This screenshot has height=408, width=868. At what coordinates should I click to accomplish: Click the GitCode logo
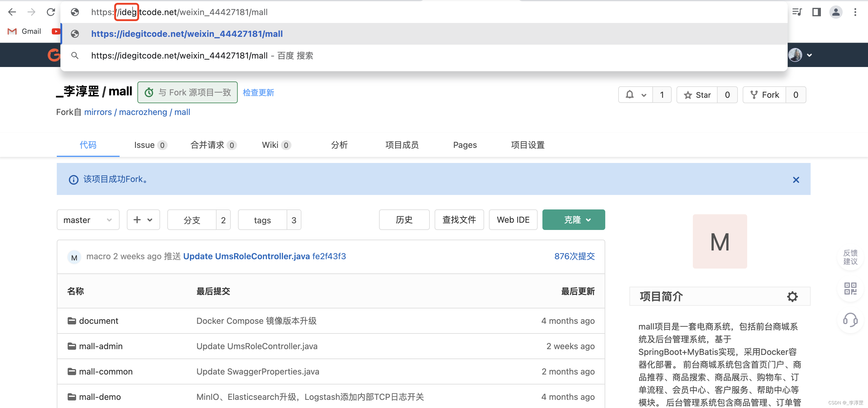[x=54, y=55]
